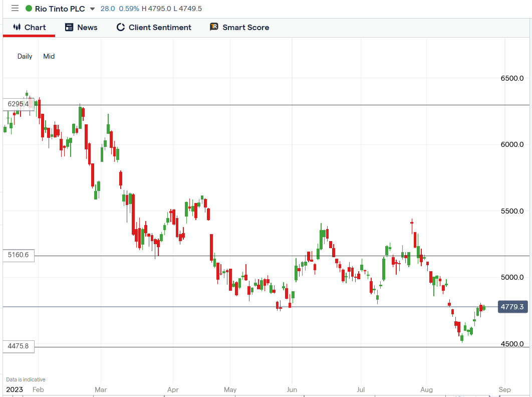Click the 5000.0 price axis label
The image size is (532, 397).
[x=512, y=278]
